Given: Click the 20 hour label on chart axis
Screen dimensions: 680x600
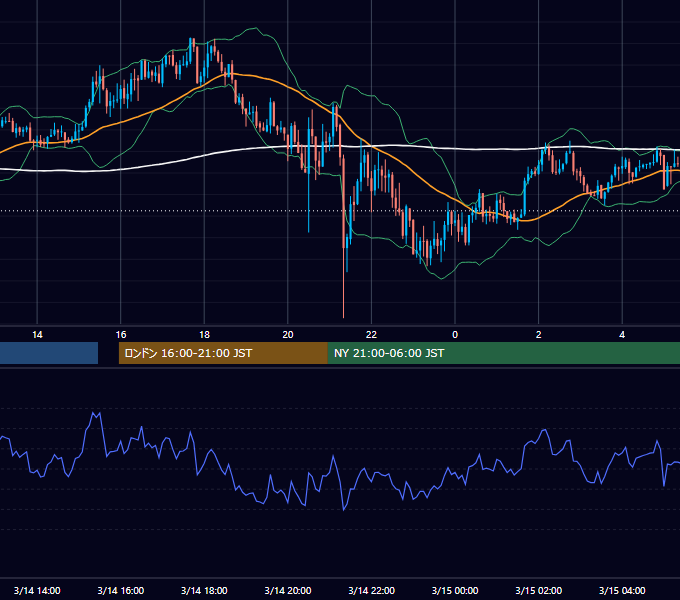Looking at the screenshot, I should [x=288, y=335].
